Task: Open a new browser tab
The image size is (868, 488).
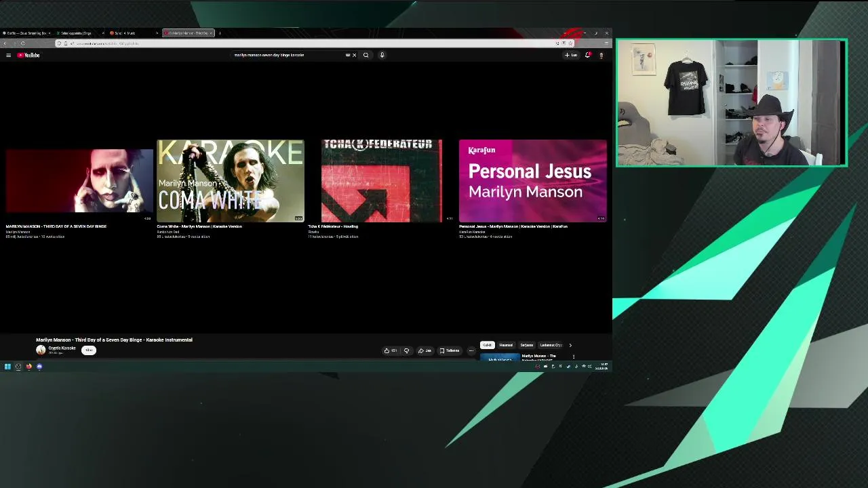Action: pyautogui.click(x=220, y=33)
